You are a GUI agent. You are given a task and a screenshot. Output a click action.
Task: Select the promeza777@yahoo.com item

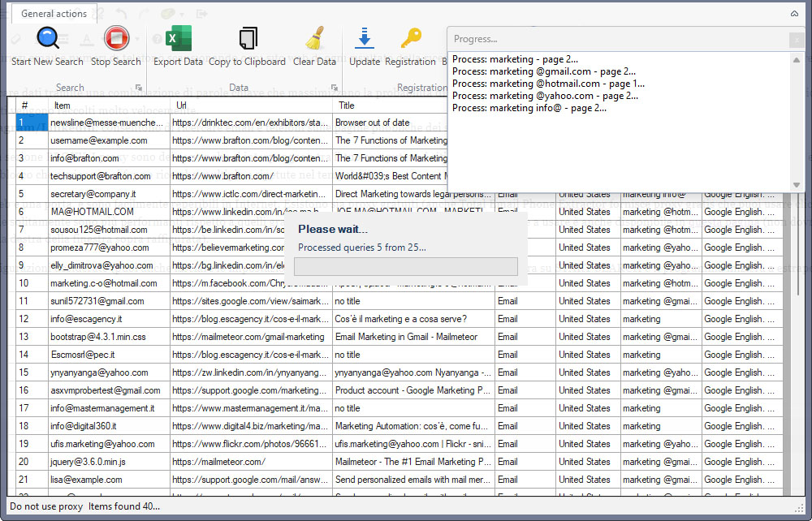coord(110,248)
